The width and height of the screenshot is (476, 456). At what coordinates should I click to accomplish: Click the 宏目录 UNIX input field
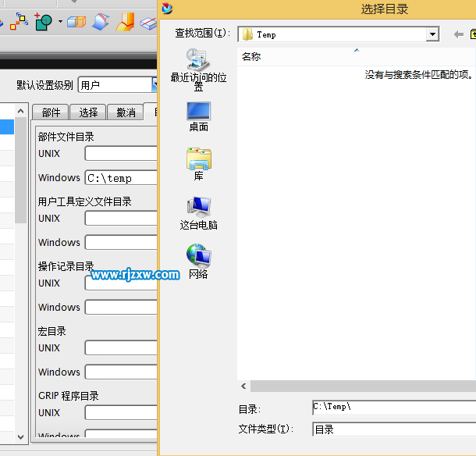(121, 347)
